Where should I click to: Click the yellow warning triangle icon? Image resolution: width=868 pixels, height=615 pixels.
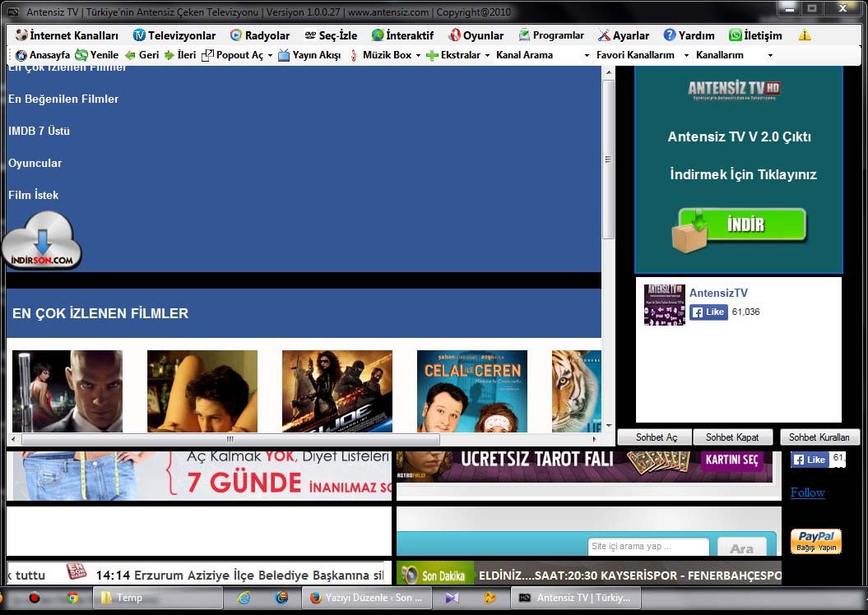click(805, 35)
